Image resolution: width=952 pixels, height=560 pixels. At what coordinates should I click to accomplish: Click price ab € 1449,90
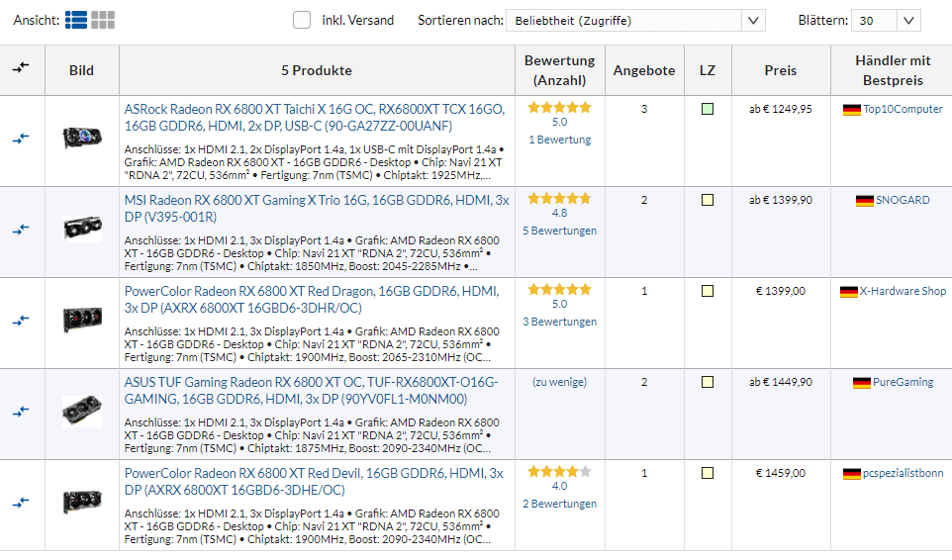(x=780, y=382)
